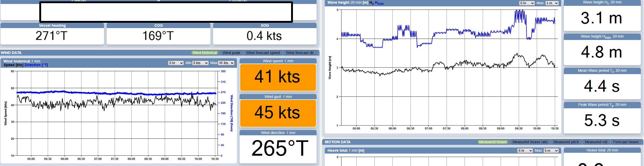Open wind historical 6 hr time range dropdown

point(176,63)
